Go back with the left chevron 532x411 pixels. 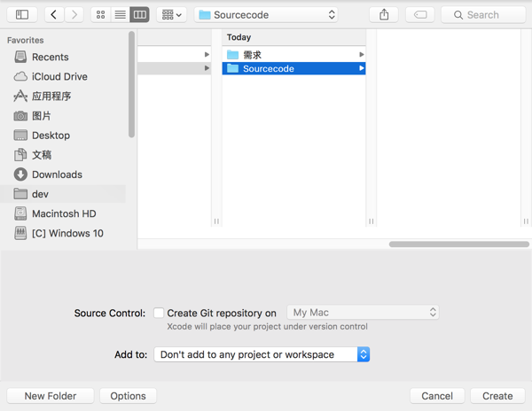point(54,14)
